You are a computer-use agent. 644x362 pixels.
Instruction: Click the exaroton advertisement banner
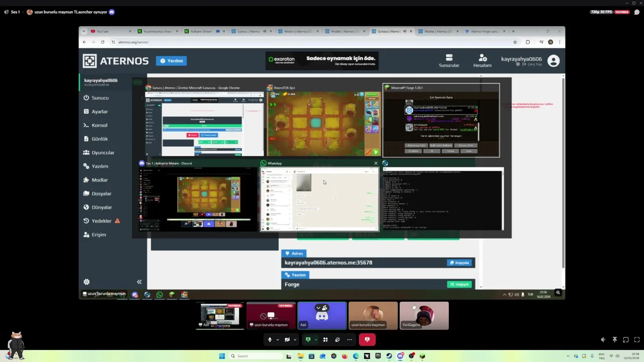point(322,61)
